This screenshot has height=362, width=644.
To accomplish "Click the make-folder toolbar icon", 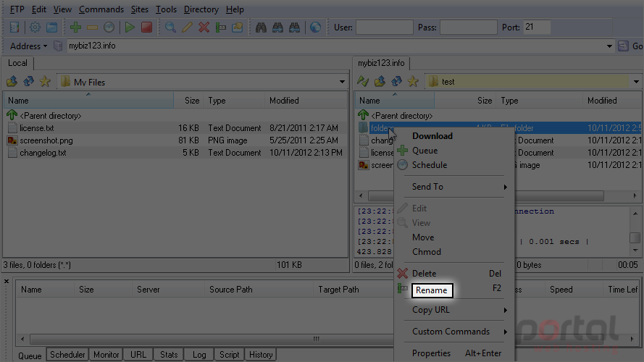I will click(x=238, y=28).
